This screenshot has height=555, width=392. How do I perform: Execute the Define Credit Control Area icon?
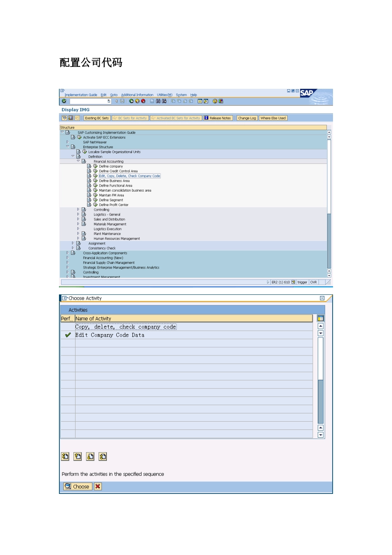[95, 171]
